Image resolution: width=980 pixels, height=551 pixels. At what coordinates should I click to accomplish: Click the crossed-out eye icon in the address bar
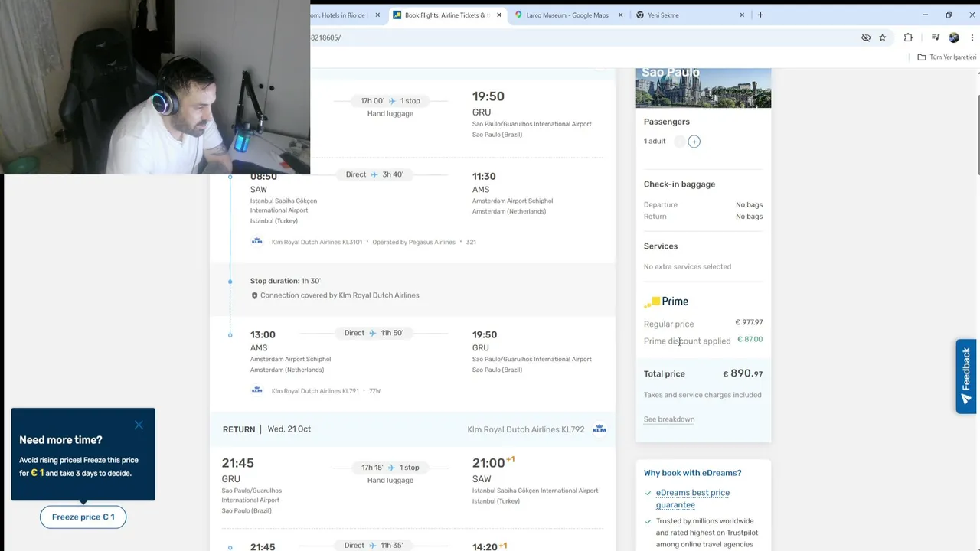pyautogui.click(x=866, y=37)
